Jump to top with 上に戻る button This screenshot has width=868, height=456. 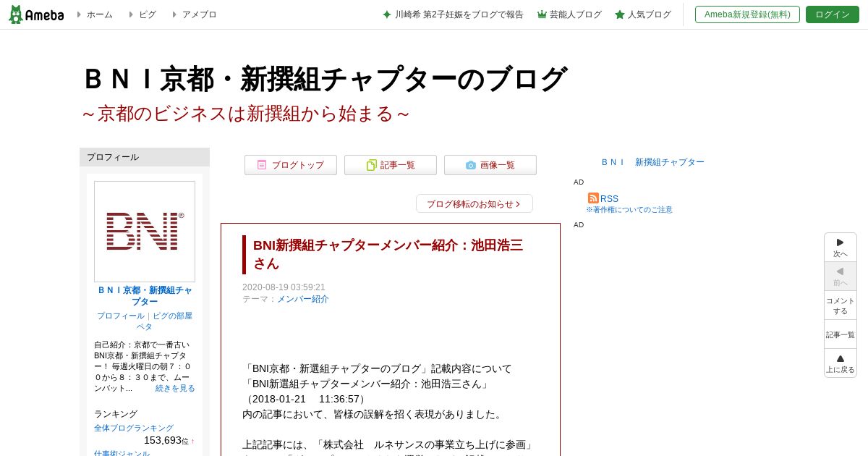[x=841, y=363]
